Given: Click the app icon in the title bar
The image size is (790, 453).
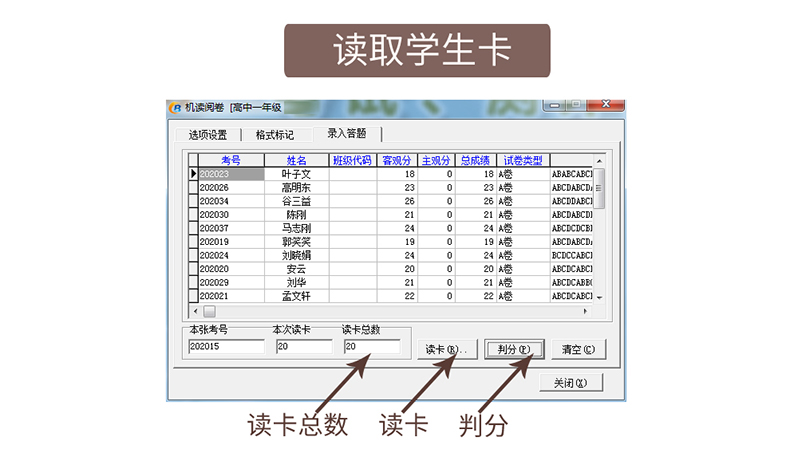Looking at the screenshot, I should coord(176,107).
